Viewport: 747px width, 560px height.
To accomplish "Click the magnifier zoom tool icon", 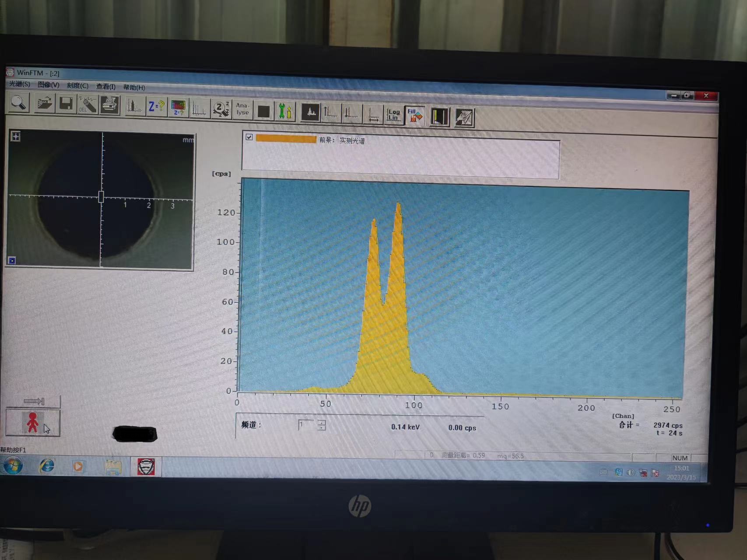I will pos(19,103).
